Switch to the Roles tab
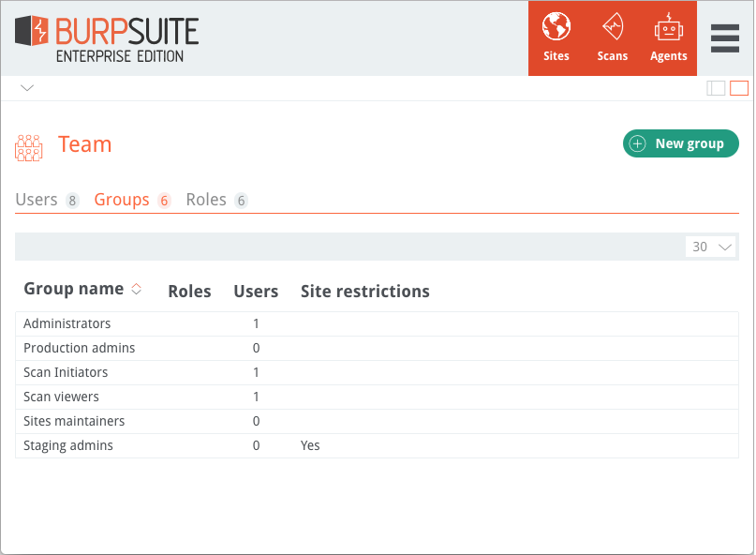The height and width of the screenshot is (555, 756). tap(216, 200)
